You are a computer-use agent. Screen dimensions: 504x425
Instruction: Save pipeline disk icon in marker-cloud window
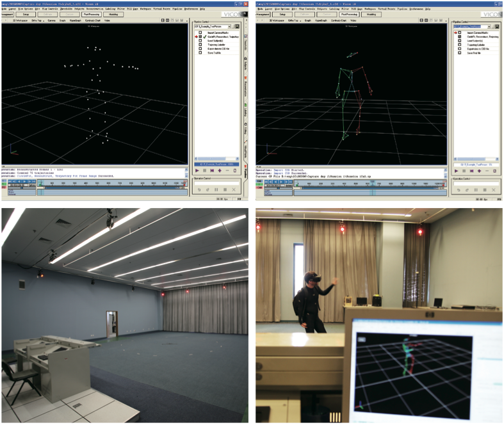[x=237, y=26]
